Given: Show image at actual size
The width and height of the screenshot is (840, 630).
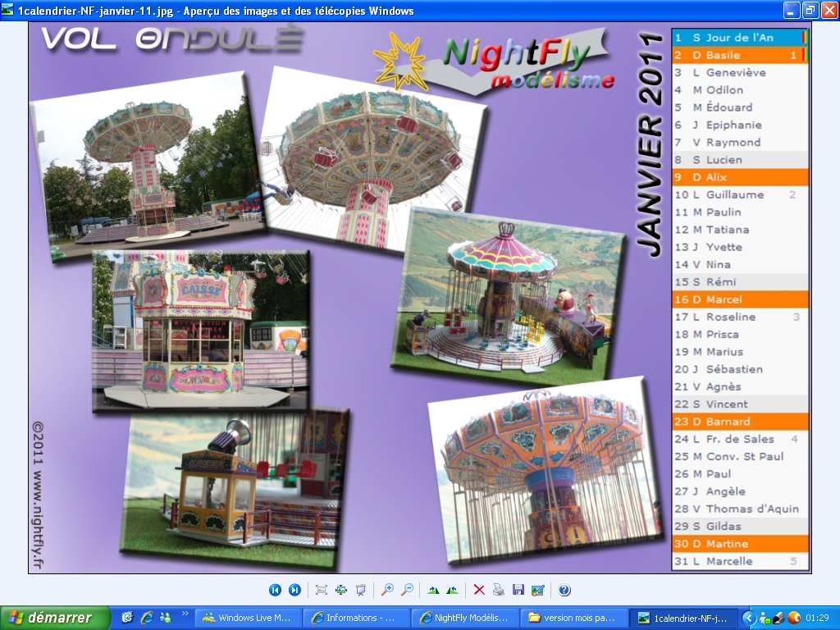Looking at the screenshot, I should pyautogui.click(x=340, y=590).
